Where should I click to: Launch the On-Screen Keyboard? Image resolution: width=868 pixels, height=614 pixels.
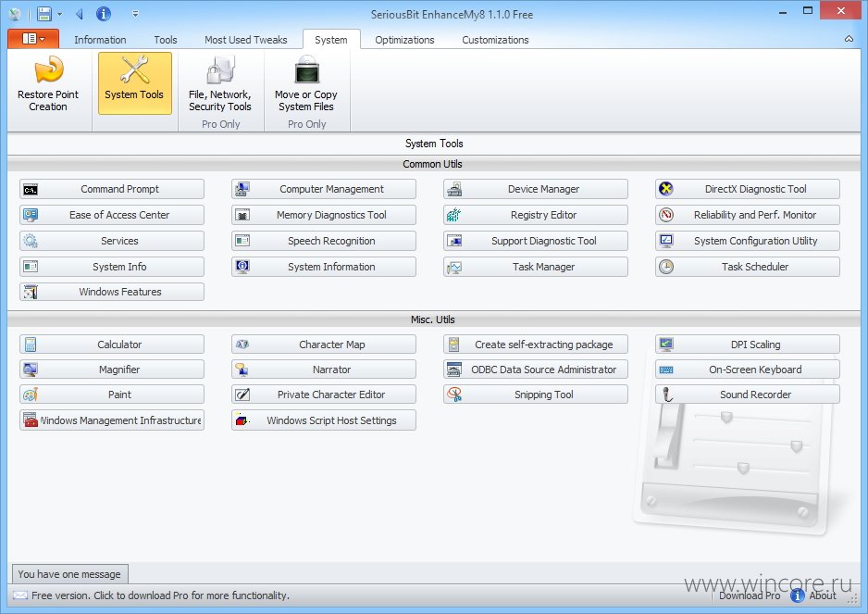pyautogui.click(x=748, y=370)
